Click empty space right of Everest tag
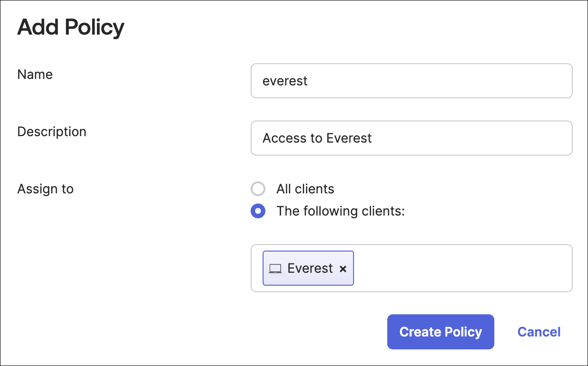Screen dimensions: 588x366 pos(462,268)
